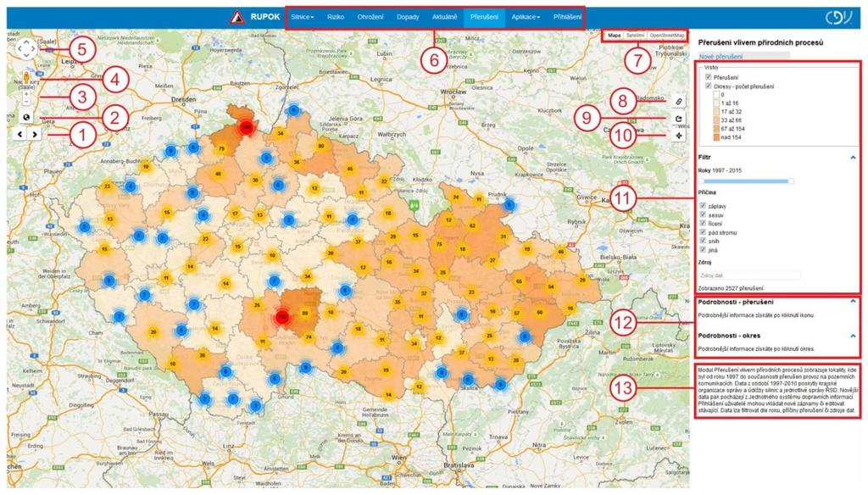Image resolution: width=868 pixels, height=495 pixels.
Task: Open the Ohrožení menu item
Action: pyautogui.click(x=370, y=17)
